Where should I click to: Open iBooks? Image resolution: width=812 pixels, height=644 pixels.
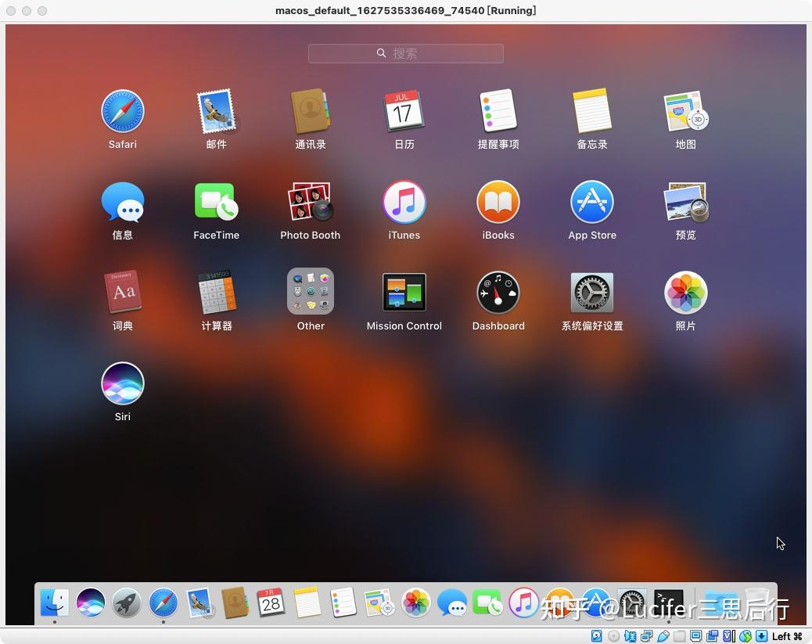pyautogui.click(x=498, y=201)
